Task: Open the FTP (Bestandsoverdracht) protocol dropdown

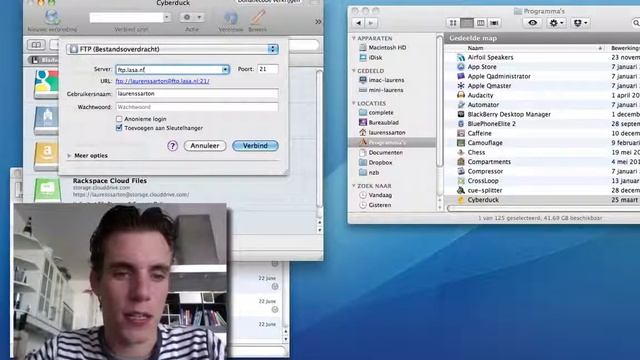Action: coord(172,49)
